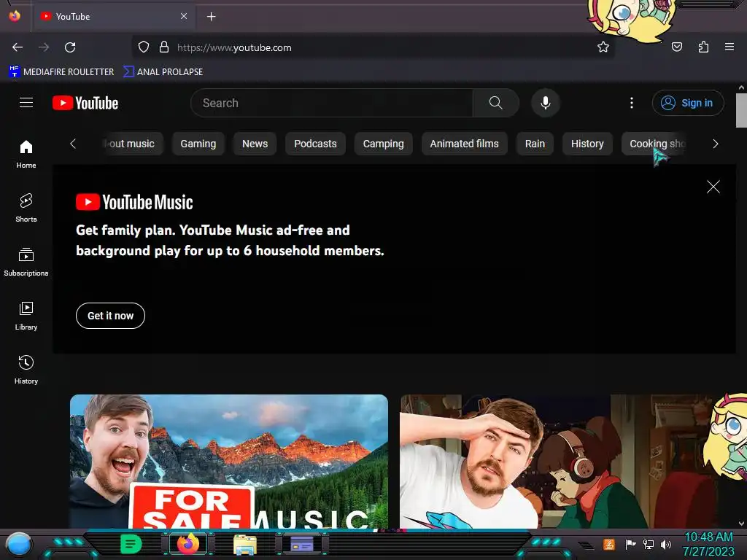The height and width of the screenshot is (560, 747).
Task: Close the YouTube tab
Action: (x=184, y=16)
